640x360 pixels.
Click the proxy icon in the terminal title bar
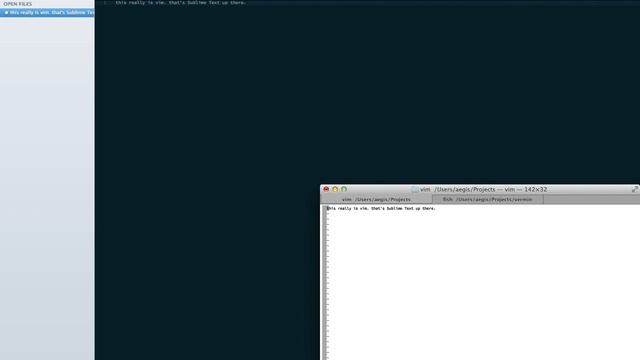415,190
